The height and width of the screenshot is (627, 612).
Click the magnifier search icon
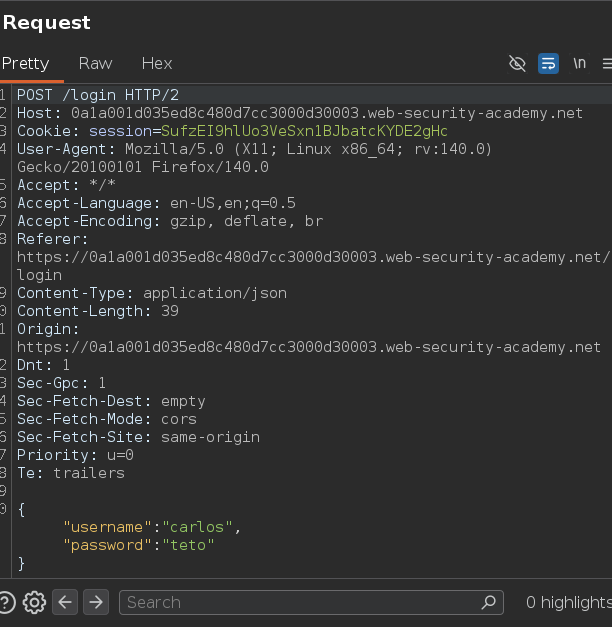[x=488, y=602]
